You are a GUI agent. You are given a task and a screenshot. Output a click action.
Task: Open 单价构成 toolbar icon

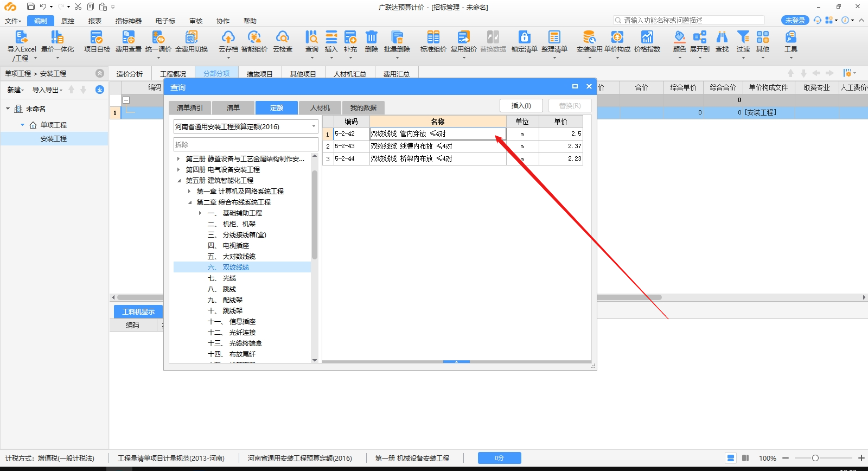pyautogui.click(x=617, y=37)
